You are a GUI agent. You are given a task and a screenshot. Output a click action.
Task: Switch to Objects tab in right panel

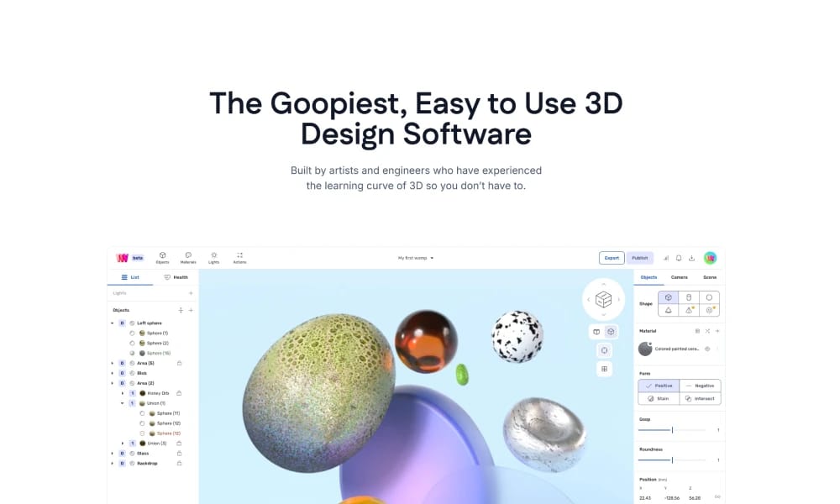[648, 277]
